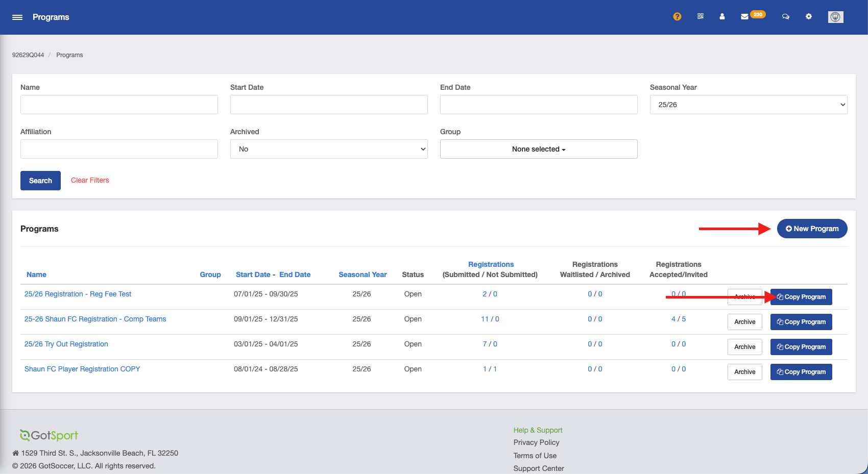The image size is (868, 474).
Task: Click the Help & Support footer link
Action: pyautogui.click(x=538, y=430)
